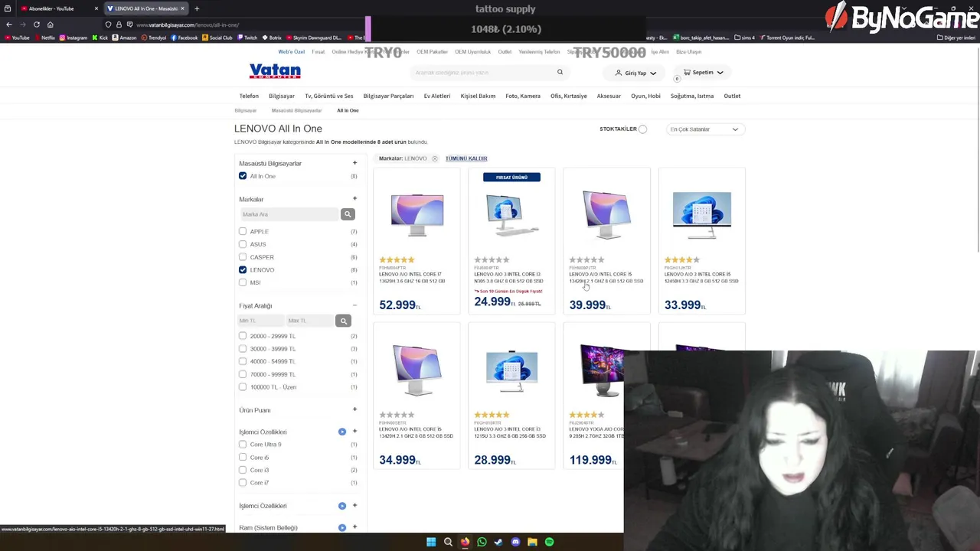Focus the product search field
This screenshot has height=551, width=980.
pyautogui.click(x=482, y=73)
